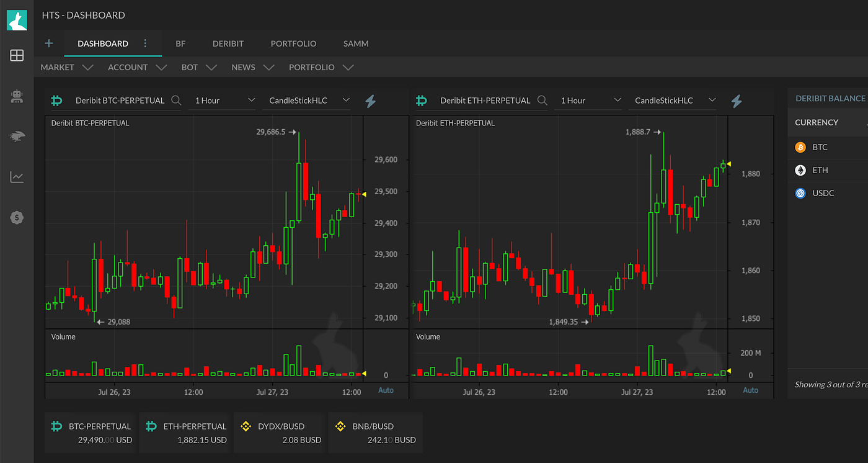Open the dashboard grid icon in sidebar
The width and height of the screenshot is (868, 463).
pyautogui.click(x=17, y=55)
